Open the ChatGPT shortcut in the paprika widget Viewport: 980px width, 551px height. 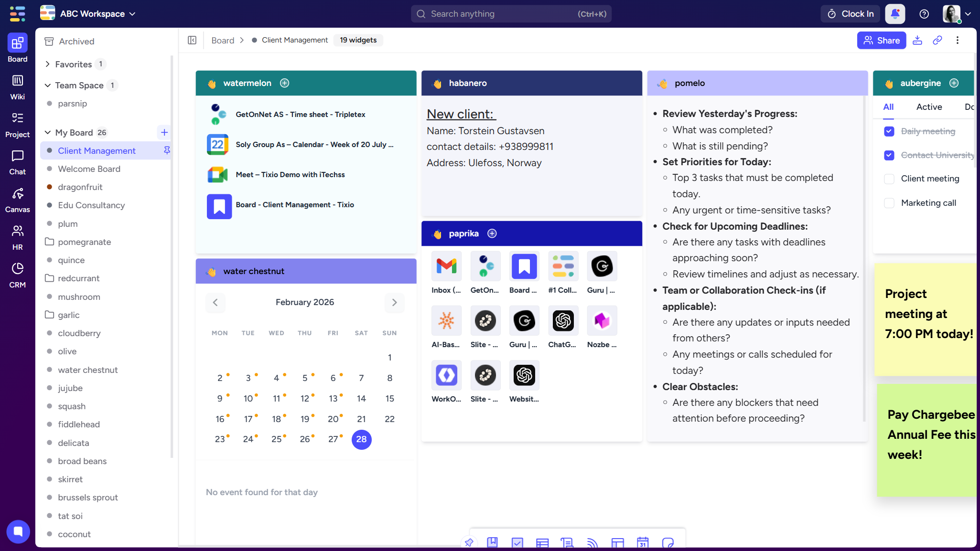point(563,320)
